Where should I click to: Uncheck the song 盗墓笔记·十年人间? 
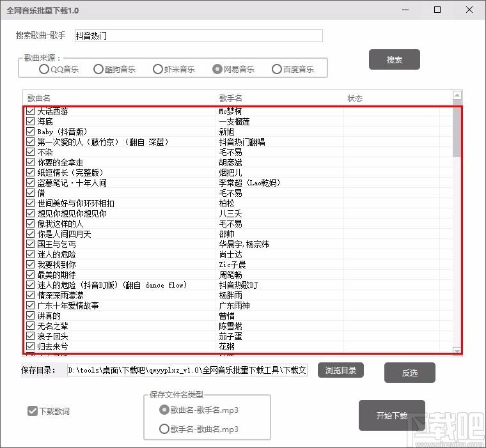[x=31, y=183]
